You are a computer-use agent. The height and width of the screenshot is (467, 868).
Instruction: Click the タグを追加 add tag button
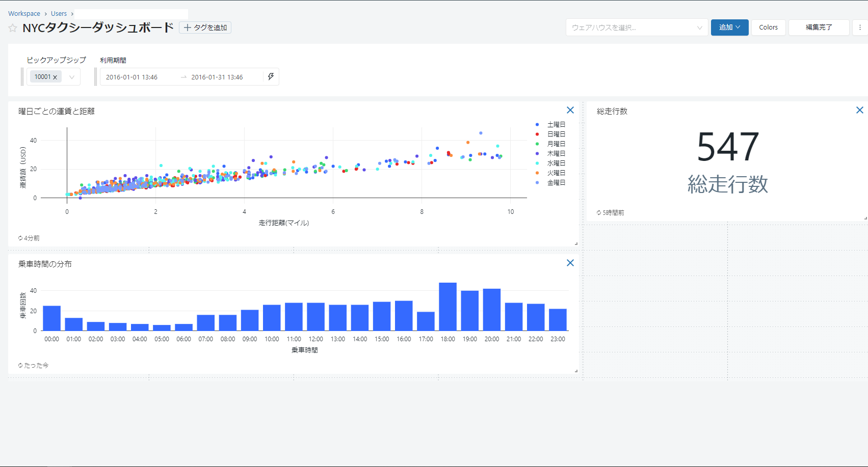[205, 28]
